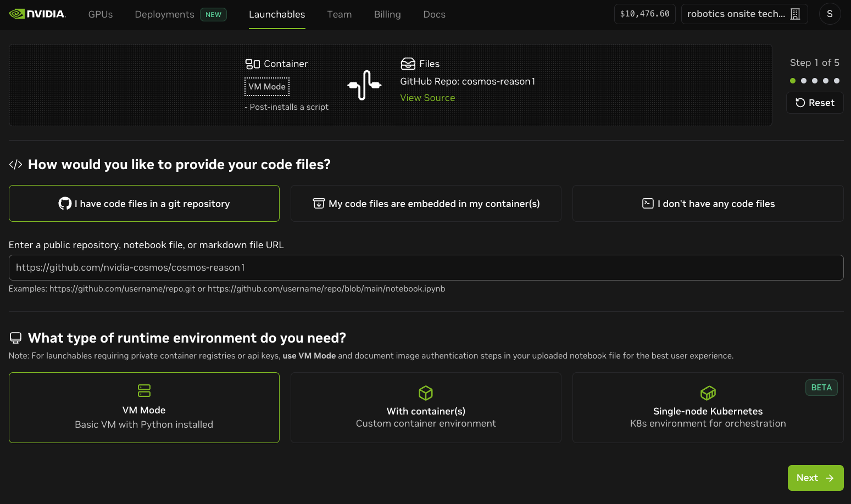
Task: Click the Files stack icon in the summary
Action: (x=409, y=64)
